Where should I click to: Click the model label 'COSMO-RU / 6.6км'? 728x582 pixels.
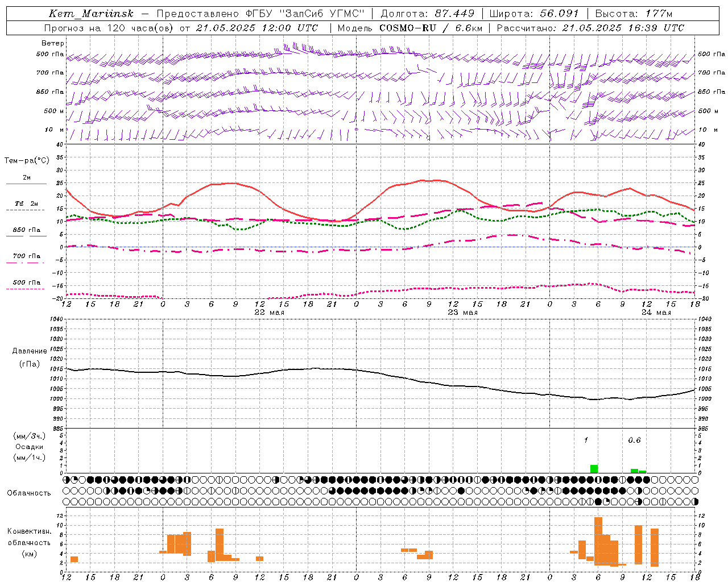click(431, 28)
